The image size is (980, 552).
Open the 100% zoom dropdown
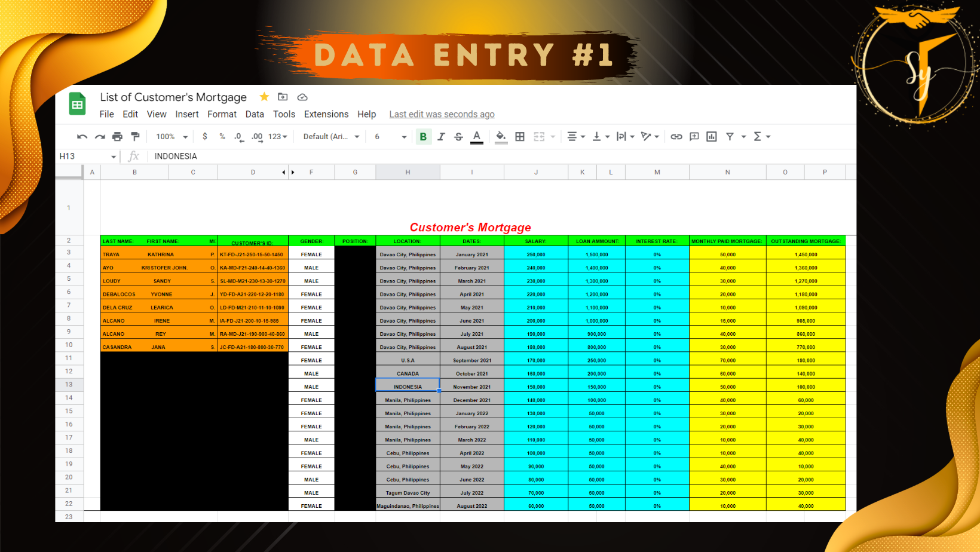[172, 137]
